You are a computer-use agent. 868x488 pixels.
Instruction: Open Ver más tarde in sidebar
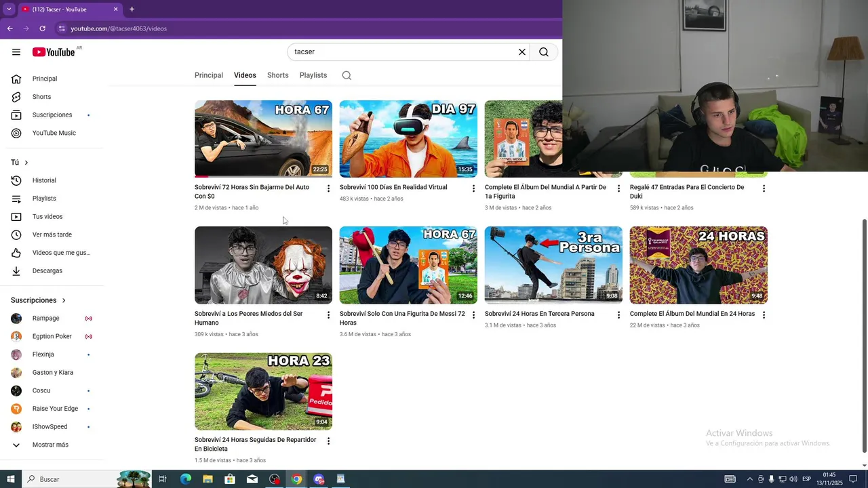tap(52, 235)
